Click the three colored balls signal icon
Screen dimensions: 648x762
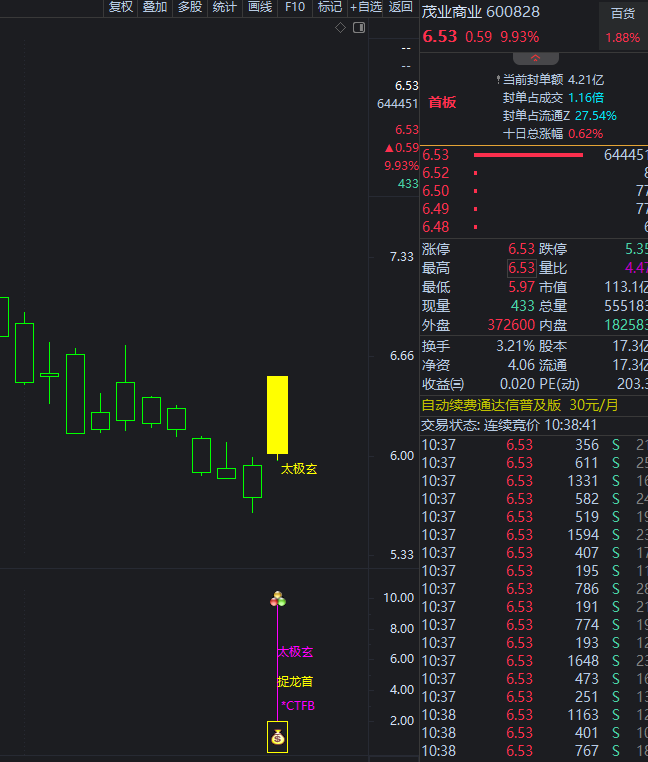tap(278, 599)
